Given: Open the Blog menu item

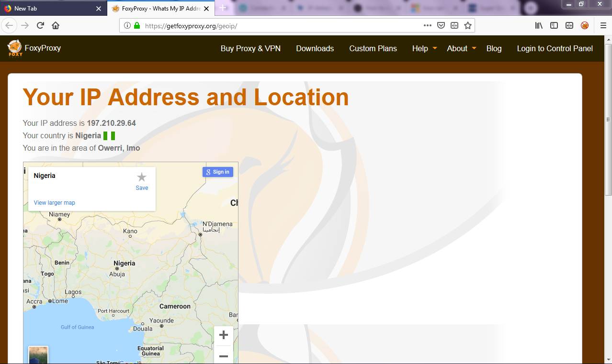Looking at the screenshot, I should tap(494, 48).
